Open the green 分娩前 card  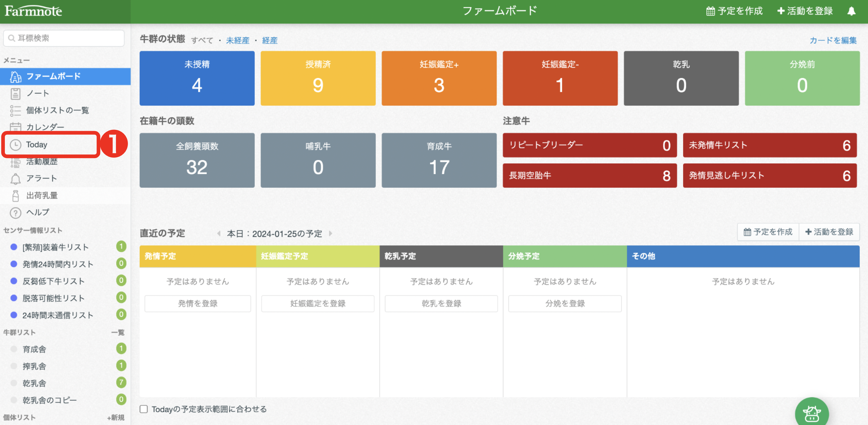pos(802,78)
